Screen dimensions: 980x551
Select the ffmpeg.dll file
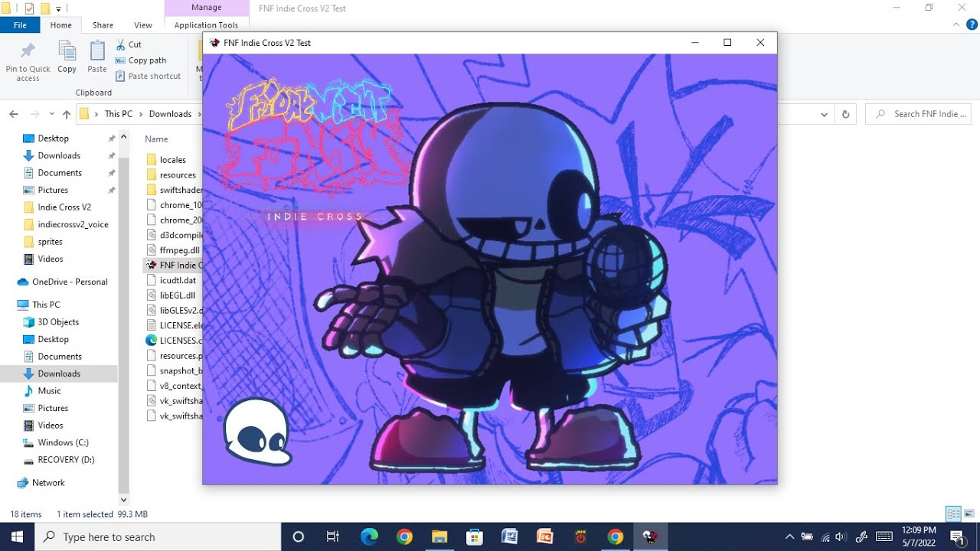[x=179, y=250]
